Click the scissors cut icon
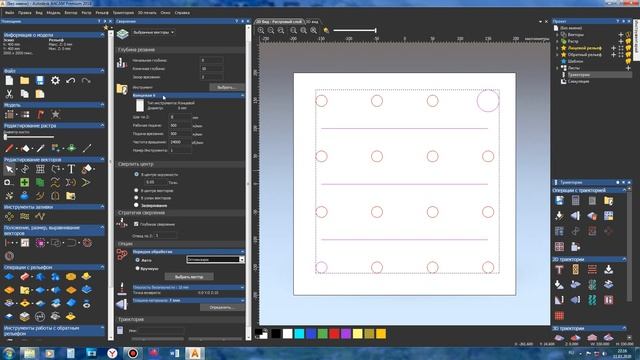The height and width of the screenshot is (360, 640). click(9, 94)
